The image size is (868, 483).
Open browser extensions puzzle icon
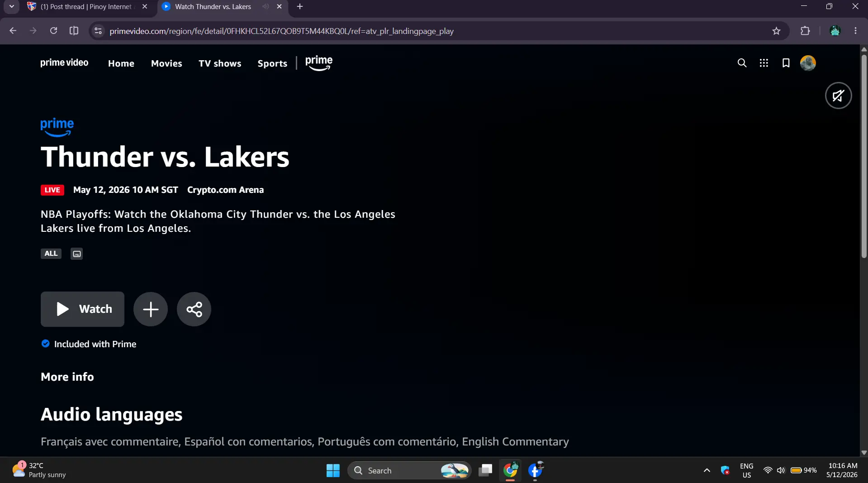[x=805, y=31]
